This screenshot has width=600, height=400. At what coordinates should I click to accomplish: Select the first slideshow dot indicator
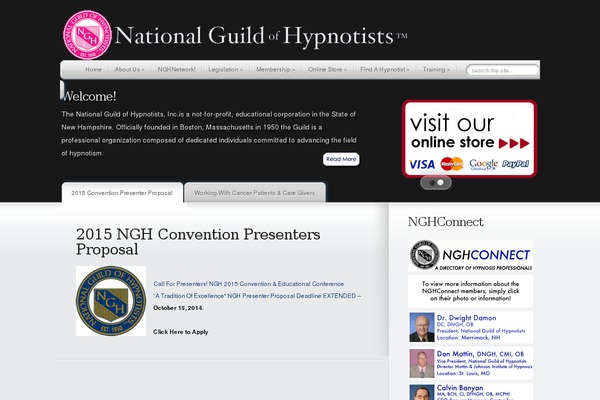432,183
